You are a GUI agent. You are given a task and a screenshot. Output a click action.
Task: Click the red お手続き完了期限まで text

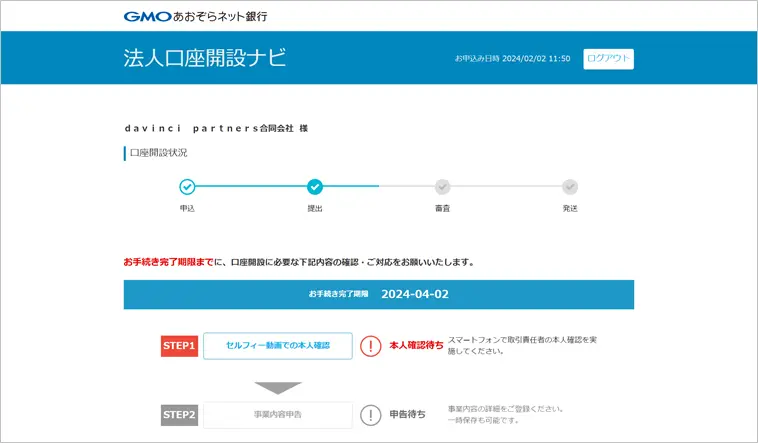[x=168, y=262]
